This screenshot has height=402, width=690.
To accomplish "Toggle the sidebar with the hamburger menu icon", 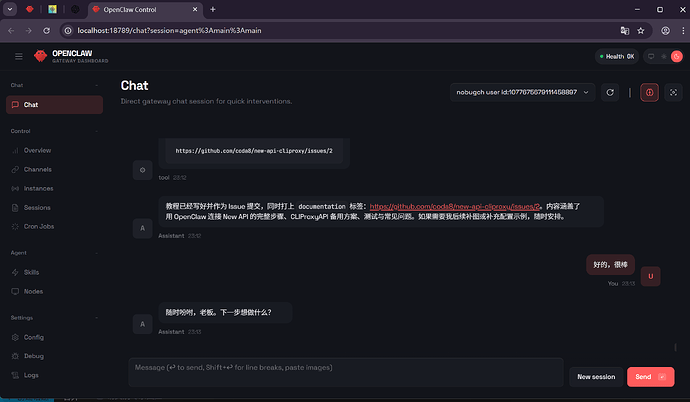I will [18, 56].
